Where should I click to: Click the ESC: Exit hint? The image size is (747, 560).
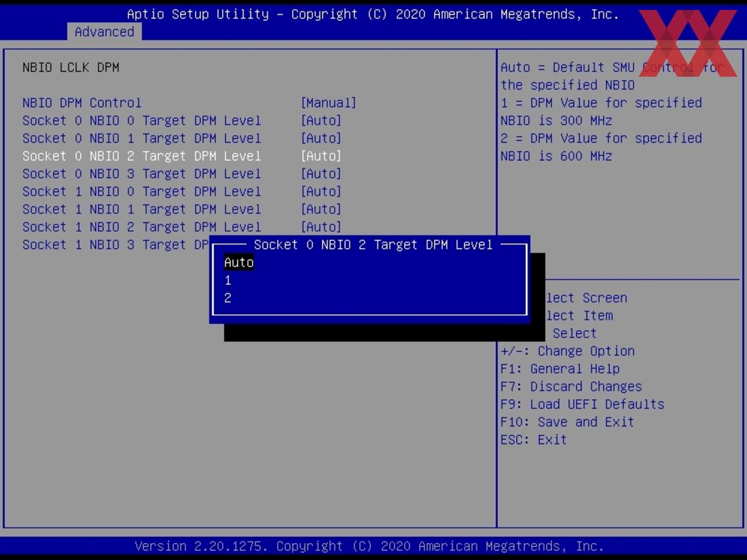533,440
